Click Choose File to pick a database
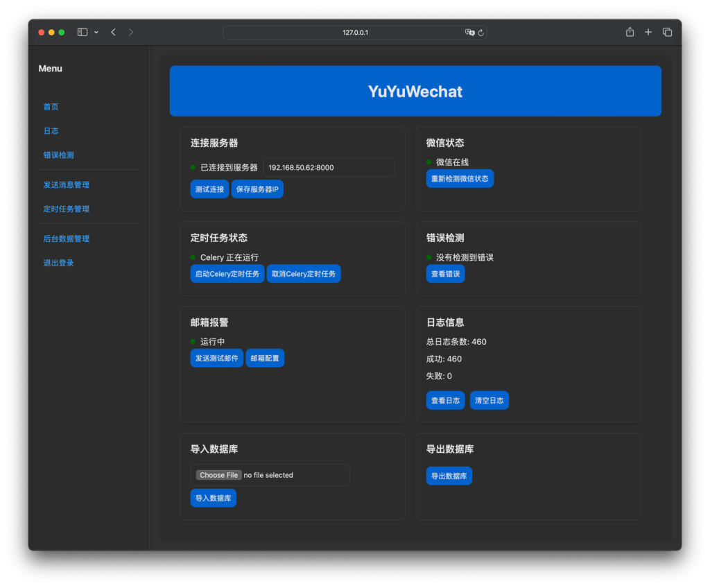710x588 pixels. tap(218, 475)
